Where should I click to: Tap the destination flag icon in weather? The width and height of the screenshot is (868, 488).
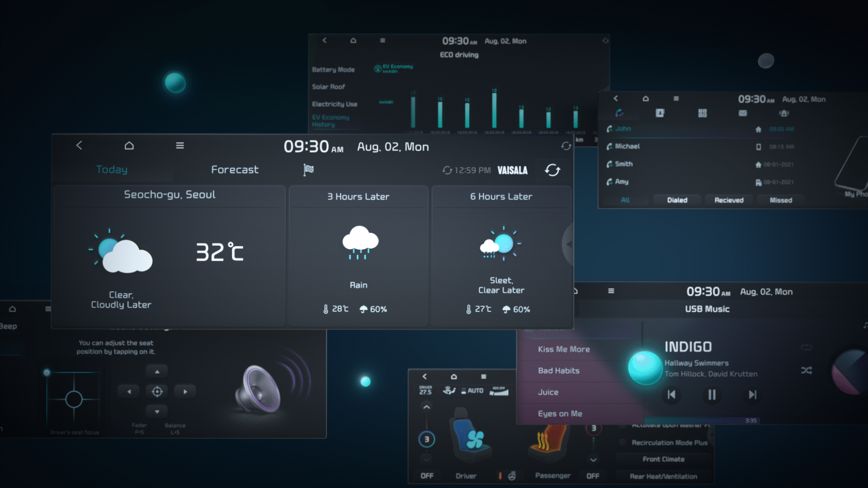click(x=308, y=169)
